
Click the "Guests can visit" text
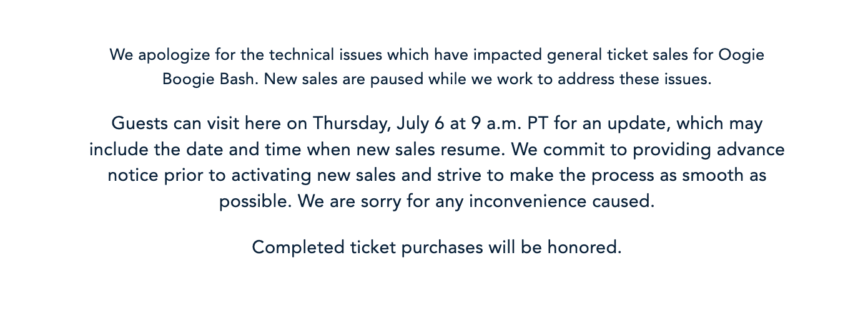[175, 123]
